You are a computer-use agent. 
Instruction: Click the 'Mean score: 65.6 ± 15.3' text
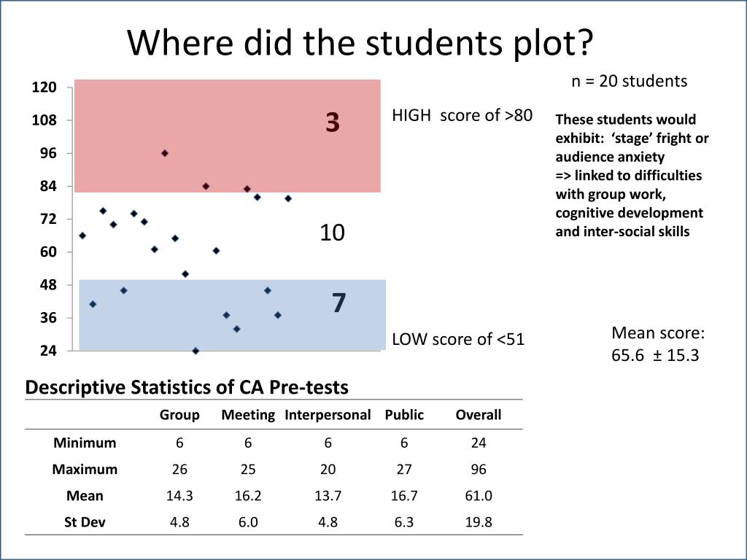tap(658, 344)
